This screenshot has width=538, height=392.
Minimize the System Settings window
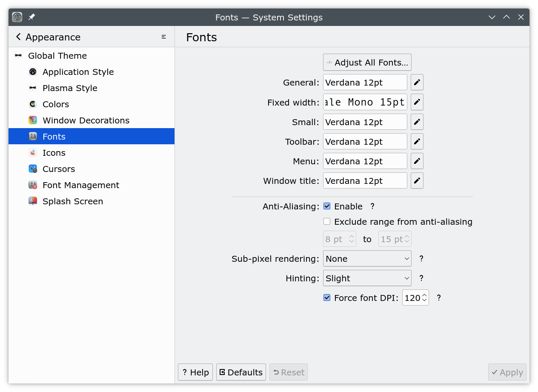492,17
